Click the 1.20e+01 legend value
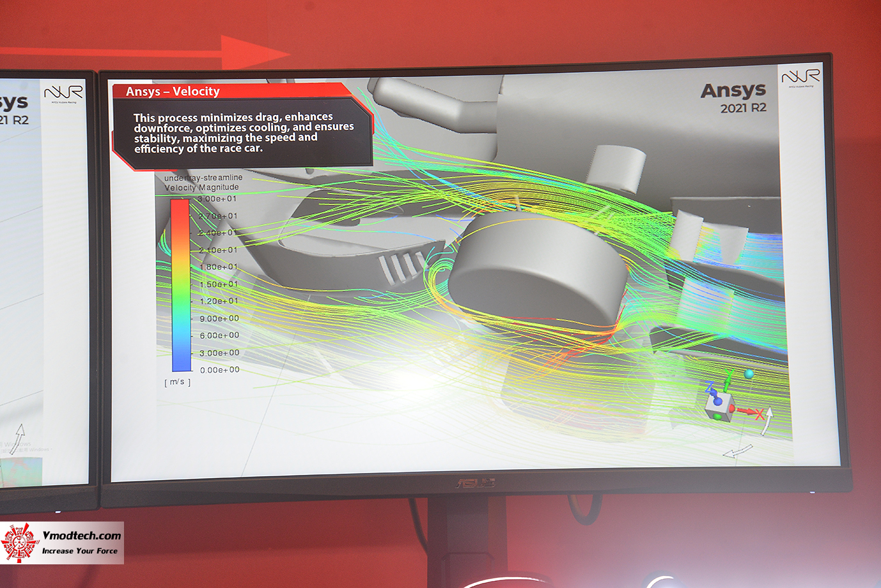The image size is (881, 588). [x=219, y=301]
